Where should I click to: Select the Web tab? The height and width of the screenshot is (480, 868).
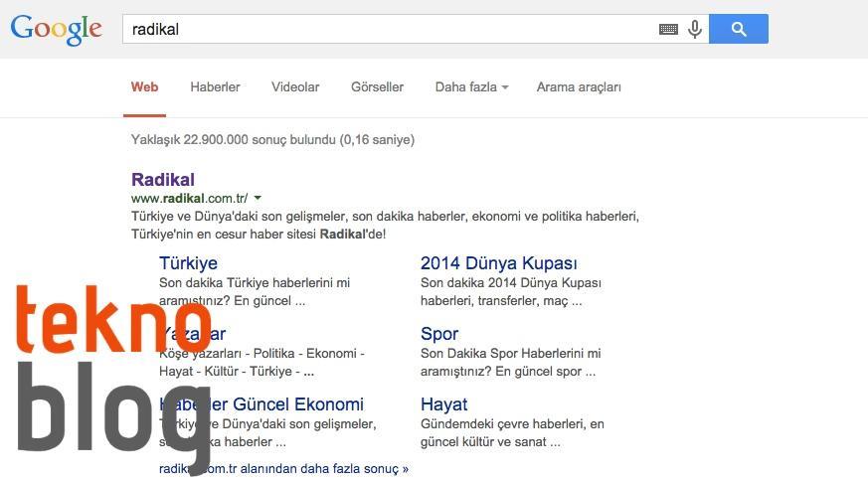tap(144, 86)
